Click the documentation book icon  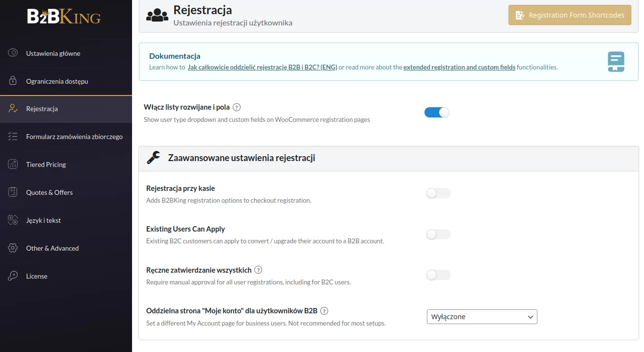pyautogui.click(x=616, y=62)
